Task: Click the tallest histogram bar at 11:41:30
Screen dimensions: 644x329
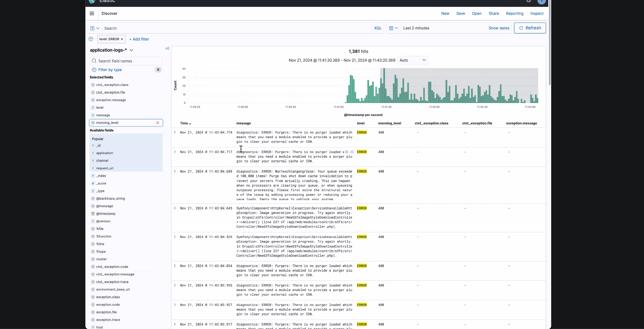Action: click(x=384, y=86)
